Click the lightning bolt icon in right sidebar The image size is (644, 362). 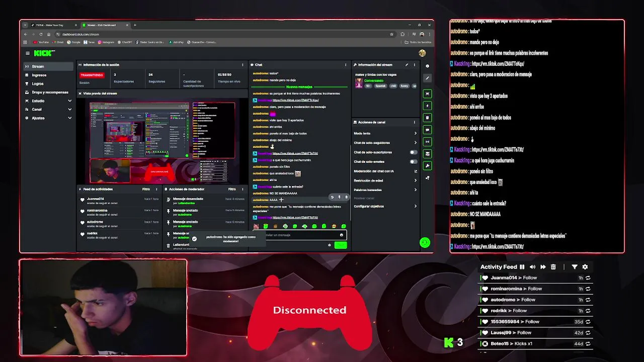click(427, 106)
